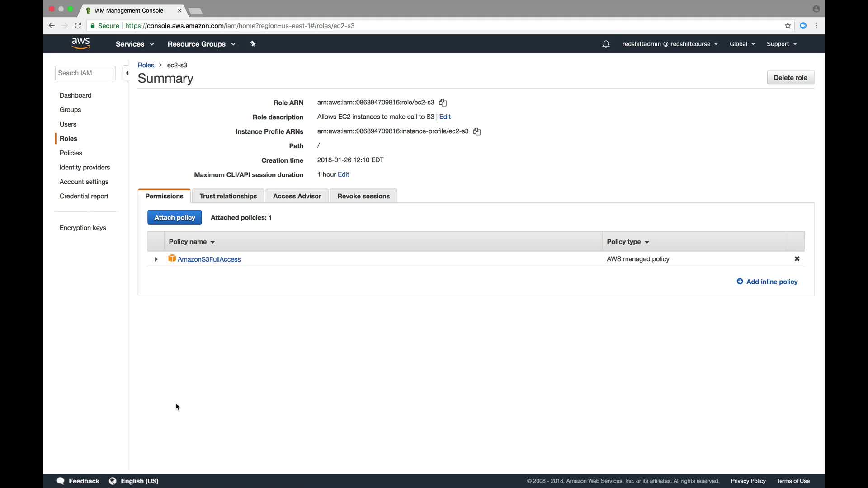868x488 pixels.
Task: Open Policies in the sidebar
Action: [71, 153]
